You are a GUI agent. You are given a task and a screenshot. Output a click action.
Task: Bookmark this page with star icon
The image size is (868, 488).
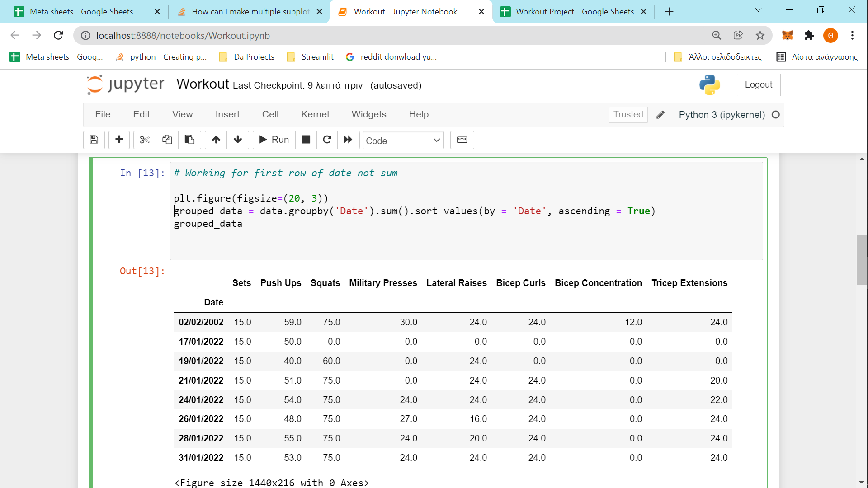click(760, 35)
